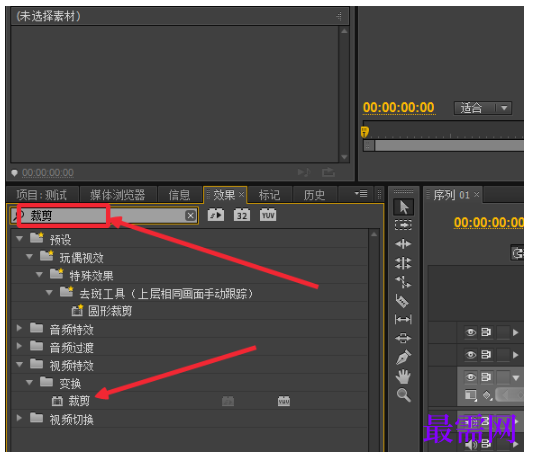Collapse the 特殊效果 folder

coord(39,274)
